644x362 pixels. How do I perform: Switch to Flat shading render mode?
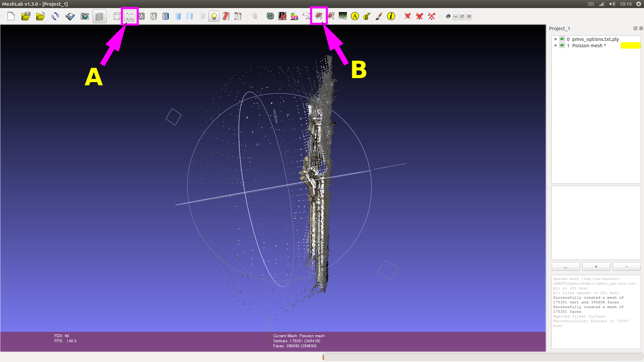(x=178, y=16)
